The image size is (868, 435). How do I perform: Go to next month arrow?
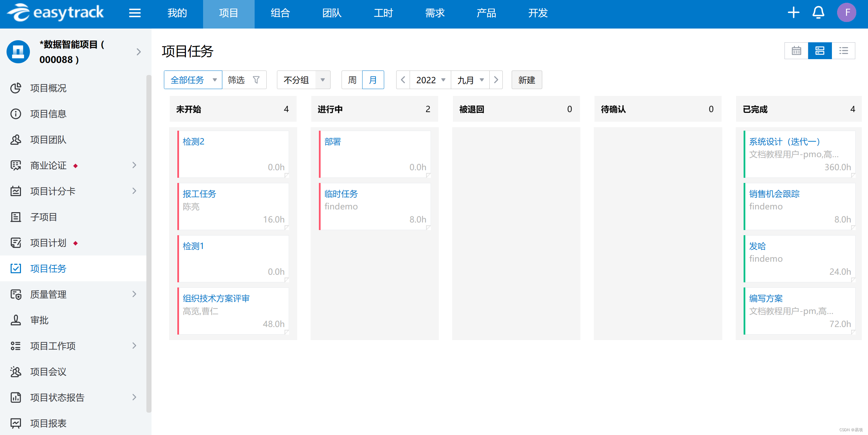click(x=496, y=80)
